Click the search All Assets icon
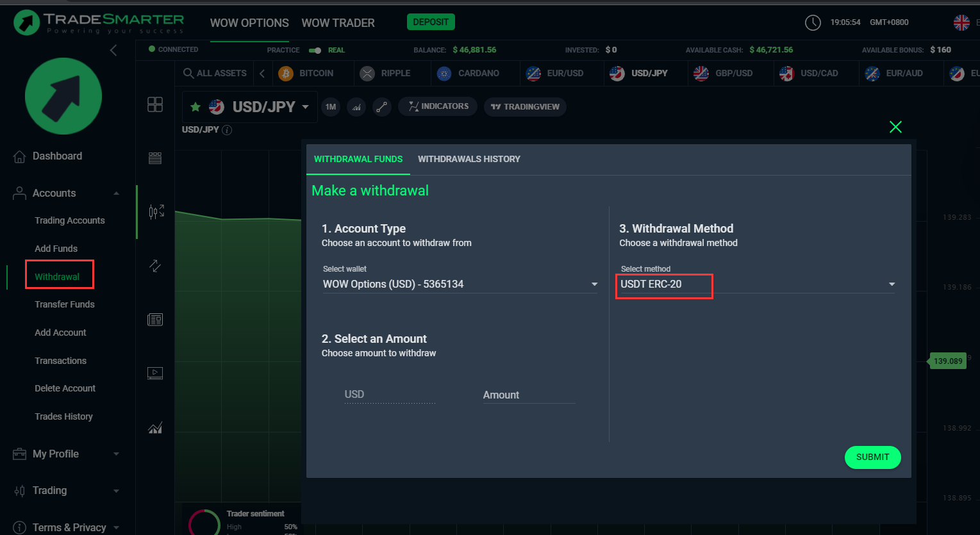The image size is (980, 535). pos(188,73)
